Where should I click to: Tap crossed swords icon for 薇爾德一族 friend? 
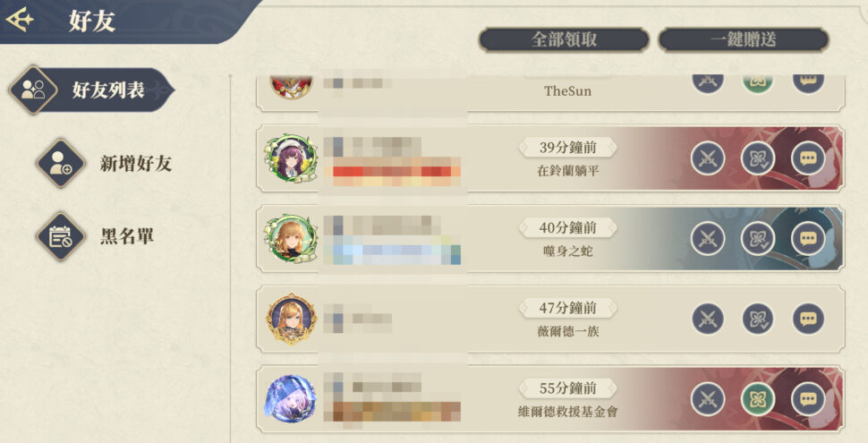tap(708, 319)
